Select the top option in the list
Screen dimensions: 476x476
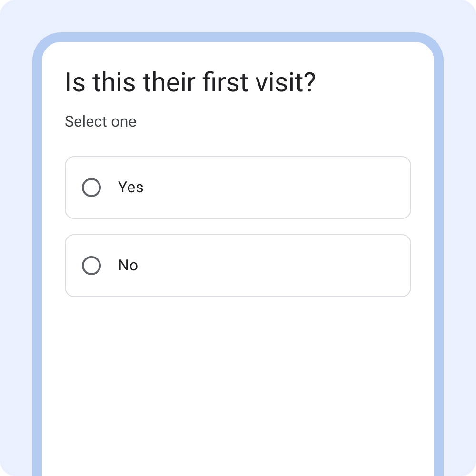pyautogui.click(x=238, y=187)
